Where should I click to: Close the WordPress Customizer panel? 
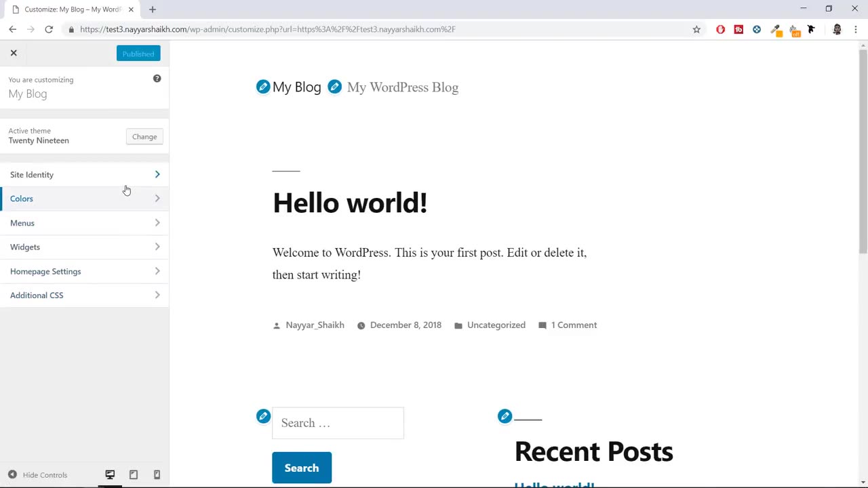point(14,53)
